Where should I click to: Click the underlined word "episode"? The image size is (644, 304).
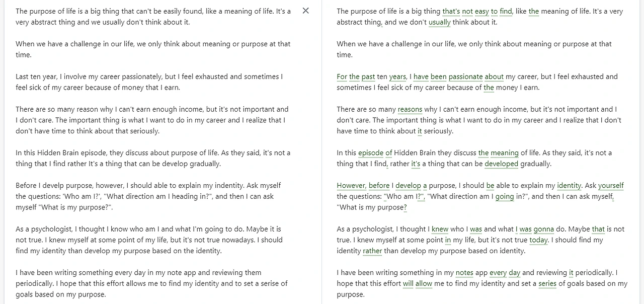371,153
